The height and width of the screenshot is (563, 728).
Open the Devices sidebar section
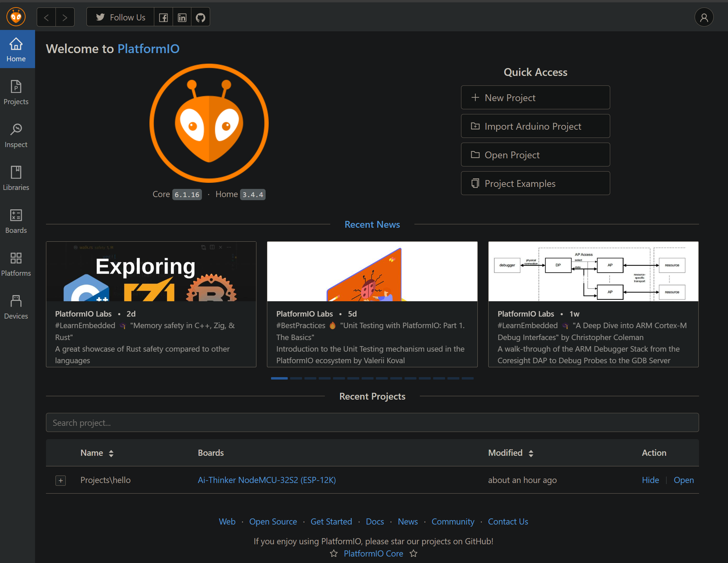click(x=16, y=307)
